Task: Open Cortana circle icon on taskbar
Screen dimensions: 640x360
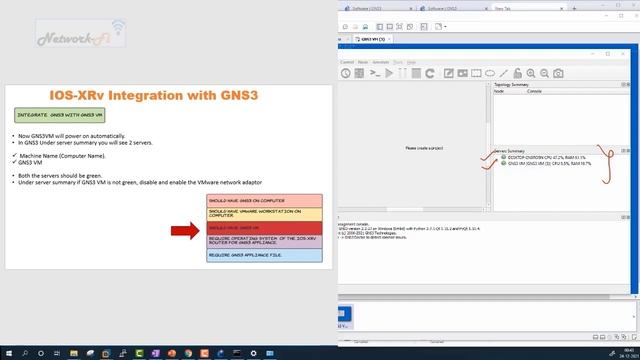Action: [x=41, y=353]
